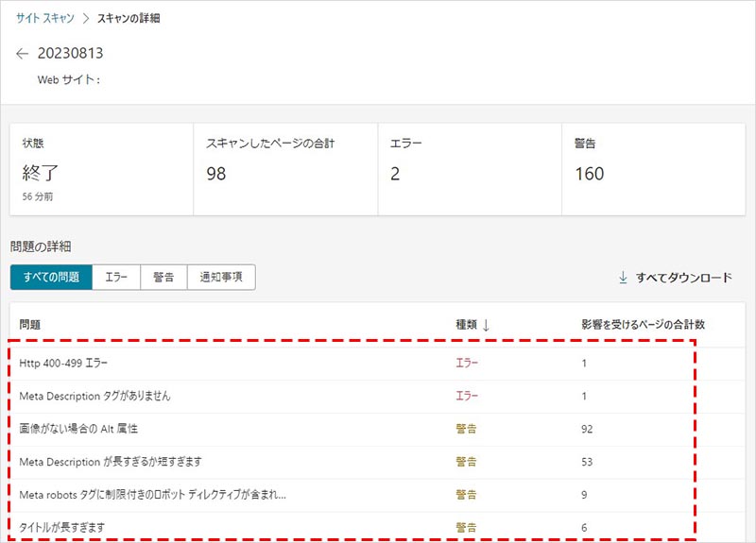Switch to the エラー filter tab

(116, 277)
